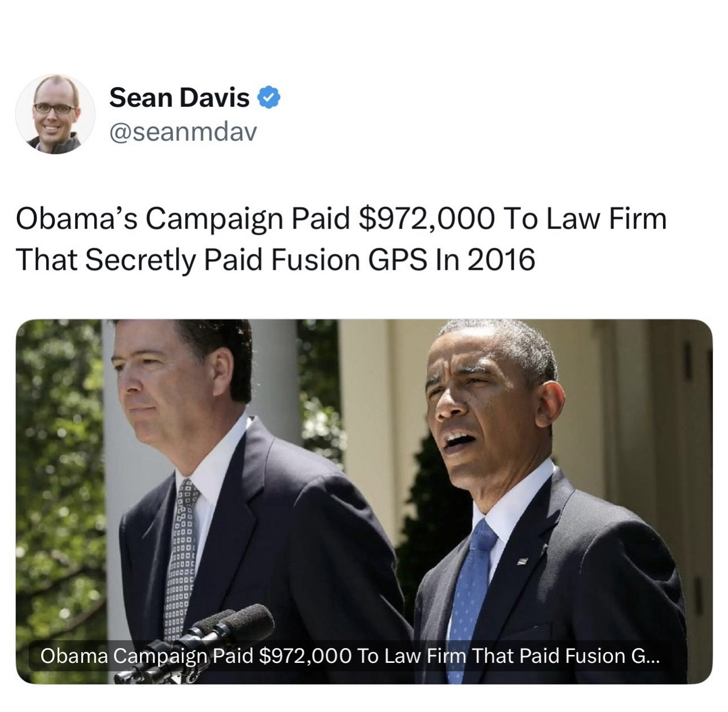Open the article card headline caption bar
728x712 pixels.
coord(349,656)
